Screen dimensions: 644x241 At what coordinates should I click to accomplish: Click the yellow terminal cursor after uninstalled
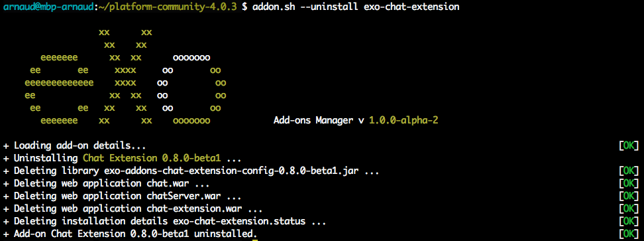[x=254, y=238]
